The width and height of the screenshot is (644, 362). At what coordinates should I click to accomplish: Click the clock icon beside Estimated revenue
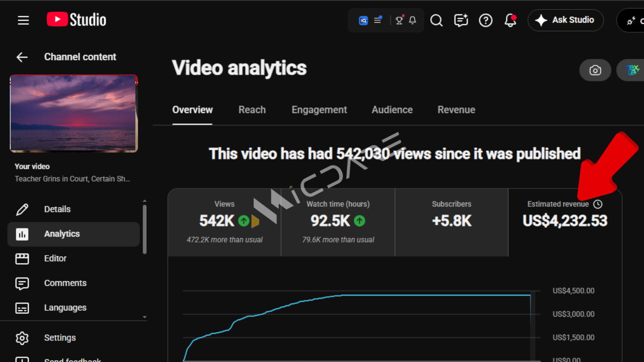pyautogui.click(x=598, y=204)
